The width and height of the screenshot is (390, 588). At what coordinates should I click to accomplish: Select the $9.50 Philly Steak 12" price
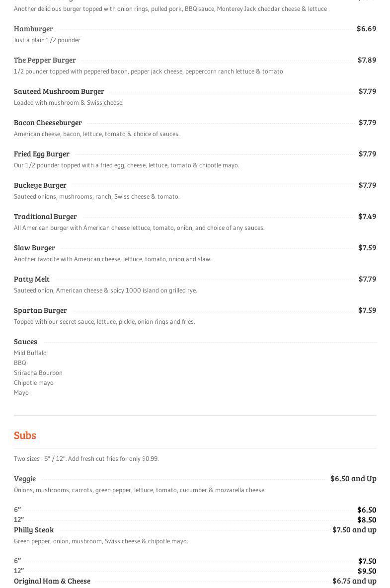[367, 571]
